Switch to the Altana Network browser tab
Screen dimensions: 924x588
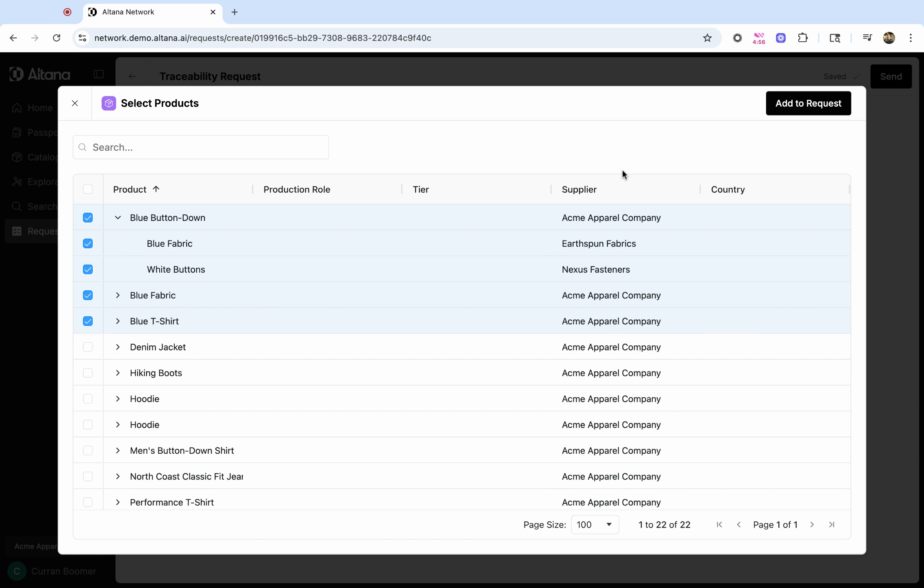tap(152, 12)
